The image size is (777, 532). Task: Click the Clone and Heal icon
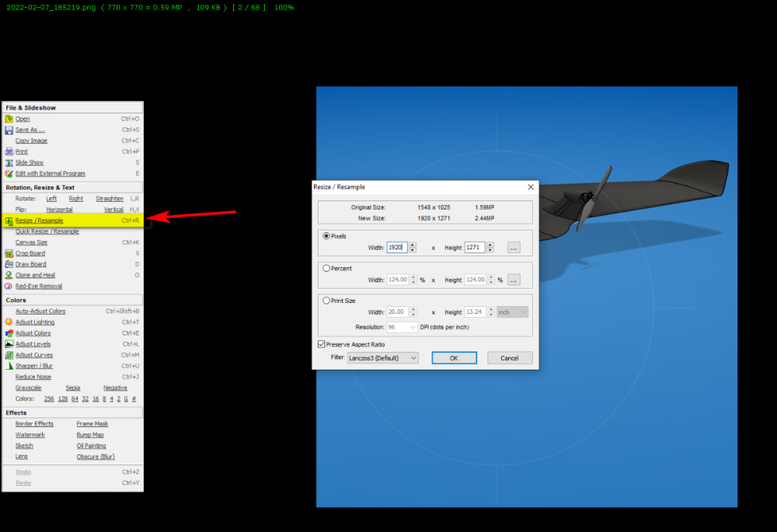pyautogui.click(x=9, y=275)
